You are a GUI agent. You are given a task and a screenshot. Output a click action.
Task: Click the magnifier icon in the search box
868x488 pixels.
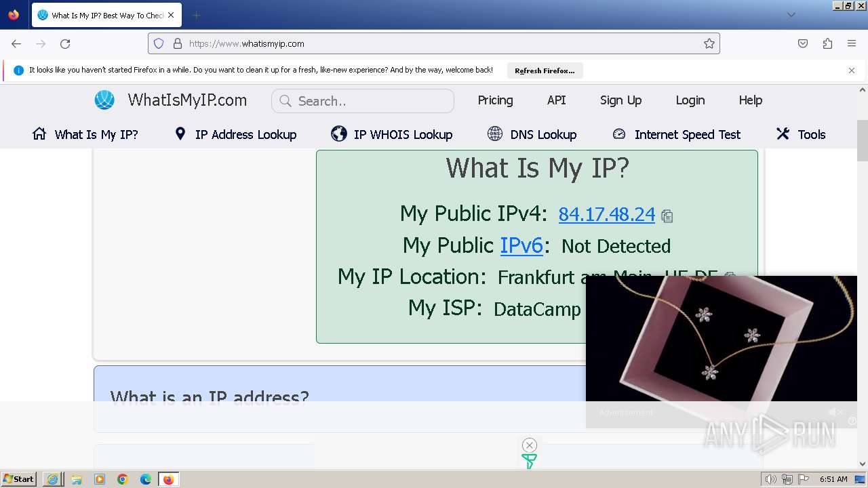pos(285,101)
